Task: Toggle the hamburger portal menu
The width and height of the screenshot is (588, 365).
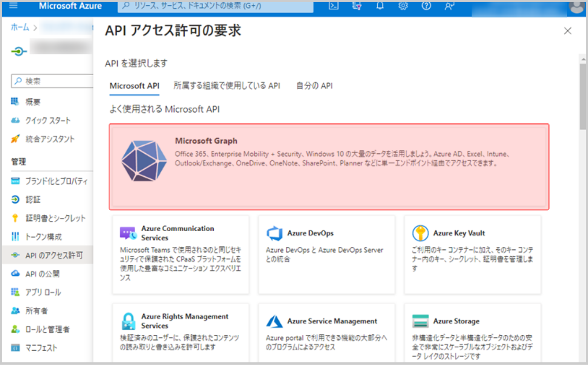Action: click(14, 6)
